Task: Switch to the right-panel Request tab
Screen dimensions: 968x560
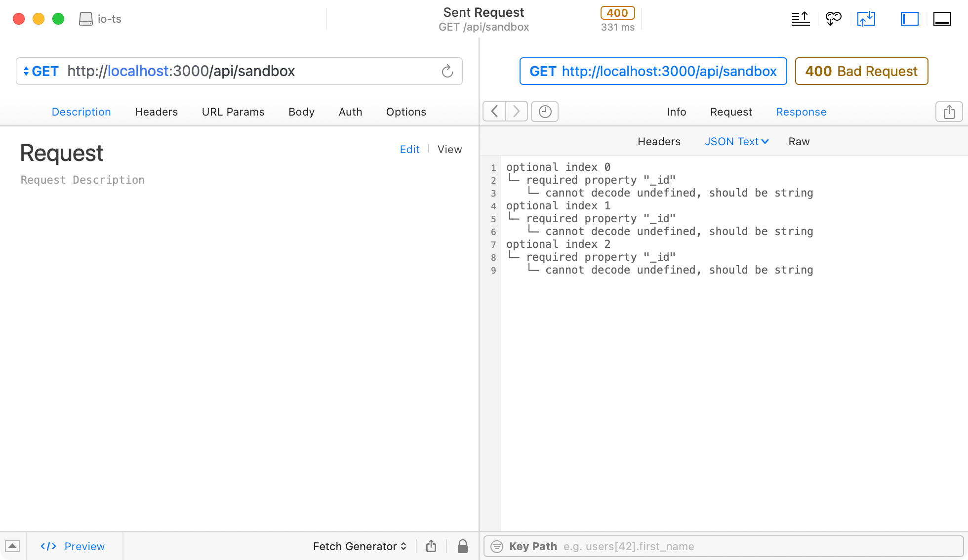Action: 731,112
